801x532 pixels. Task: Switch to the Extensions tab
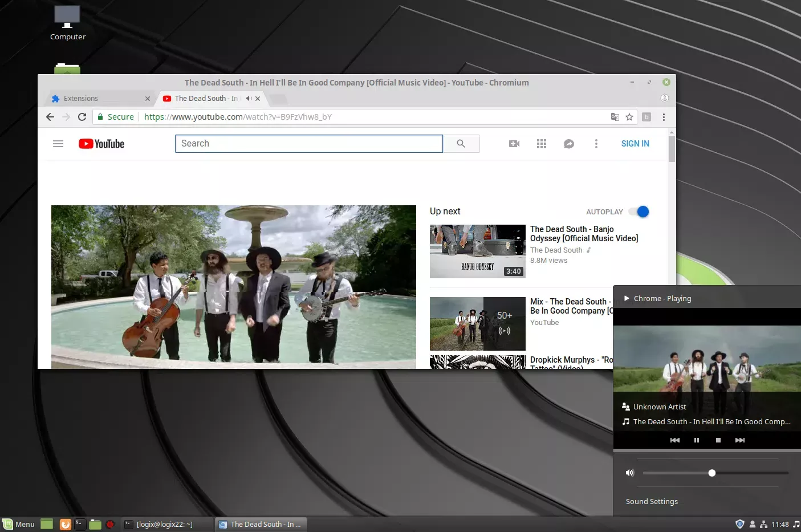tap(80, 98)
